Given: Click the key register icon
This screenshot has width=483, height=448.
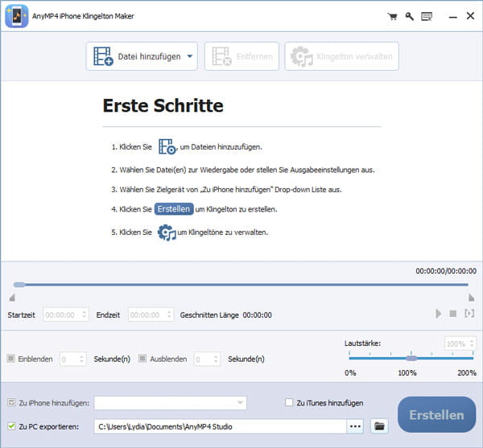Looking at the screenshot, I should coord(409,16).
